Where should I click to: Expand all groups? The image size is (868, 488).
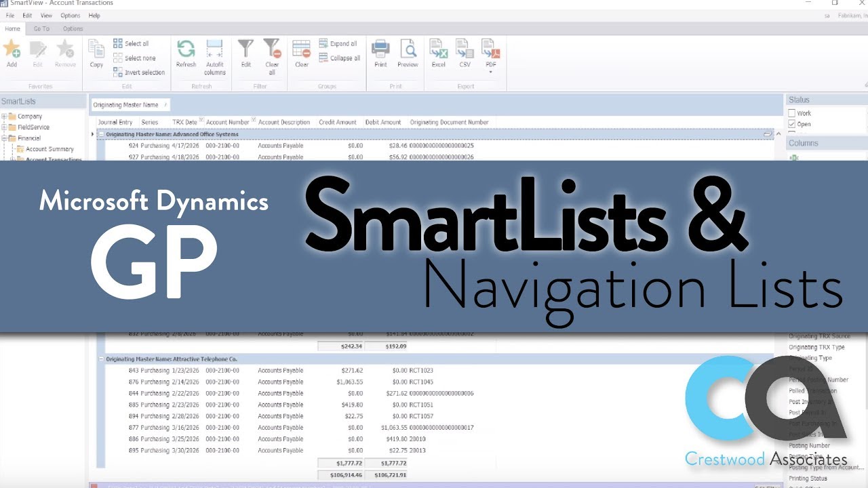338,43
